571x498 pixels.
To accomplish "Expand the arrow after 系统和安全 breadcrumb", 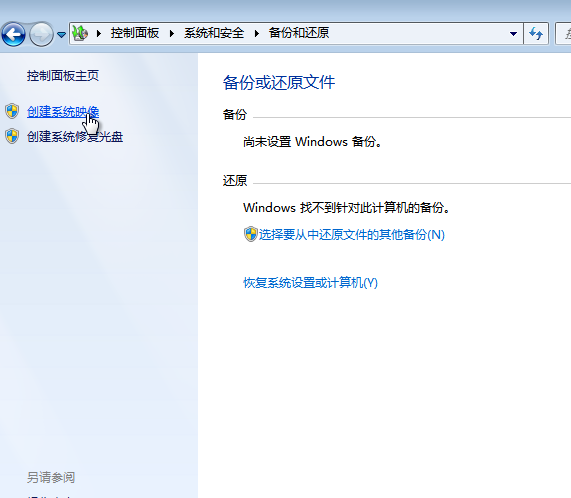I will (x=257, y=33).
